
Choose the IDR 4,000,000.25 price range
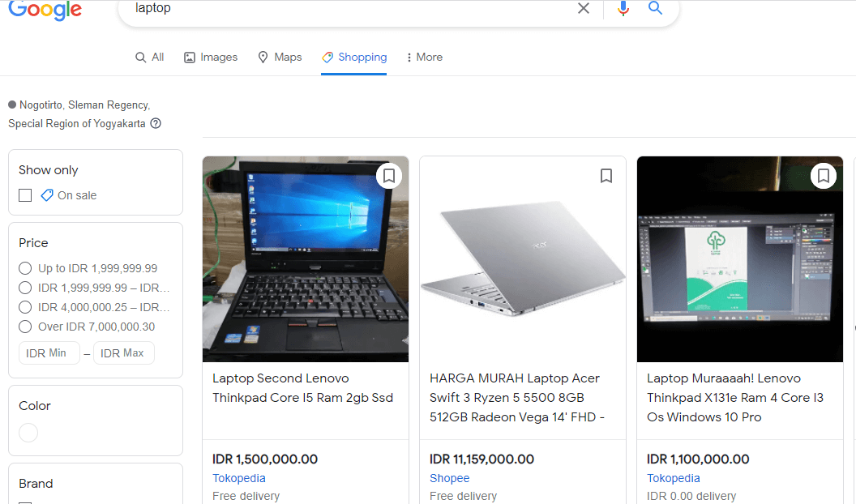tap(25, 307)
